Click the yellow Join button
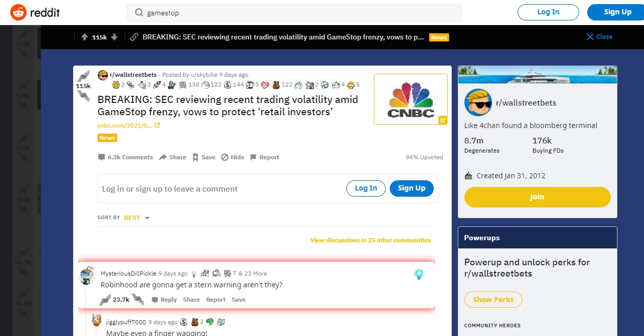 point(537,197)
